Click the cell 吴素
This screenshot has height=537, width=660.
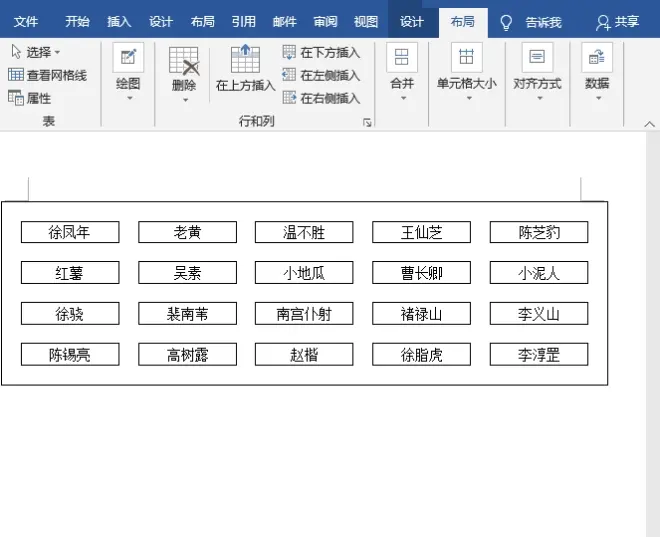187,273
